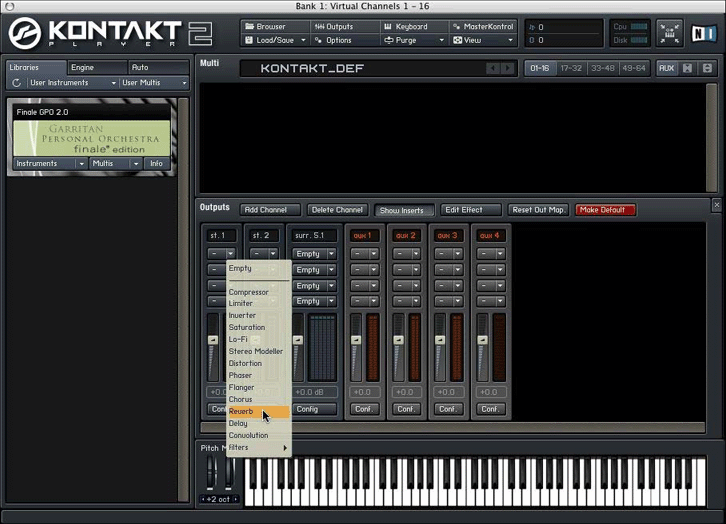726x524 pixels.
Task: Select Stereo Modeller effect
Action: point(258,351)
